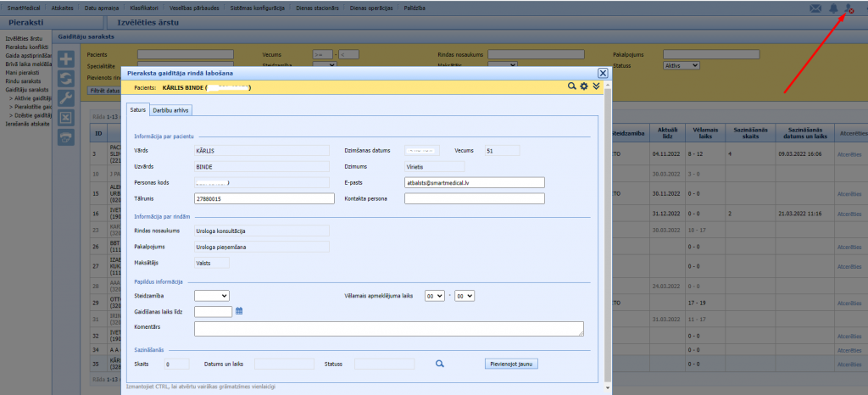Open the bell notifications icon
The height and width of the screenshot is (395, 868).
point(834,8)
